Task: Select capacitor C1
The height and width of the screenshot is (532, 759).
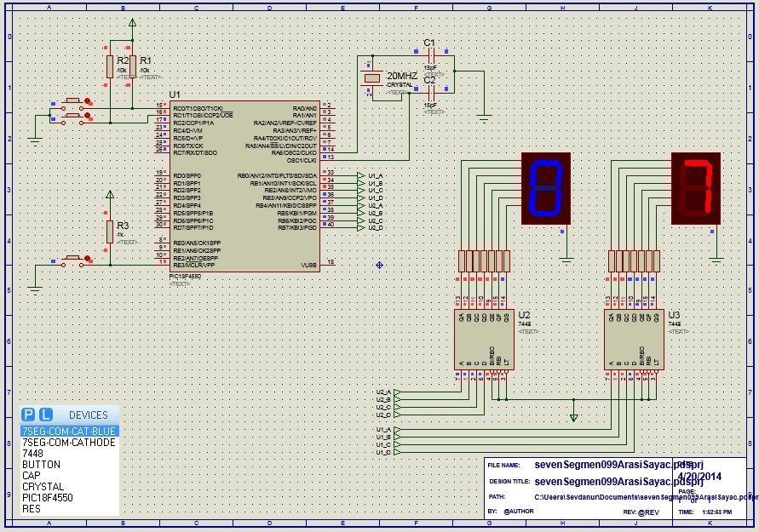Action: point(431,54)
